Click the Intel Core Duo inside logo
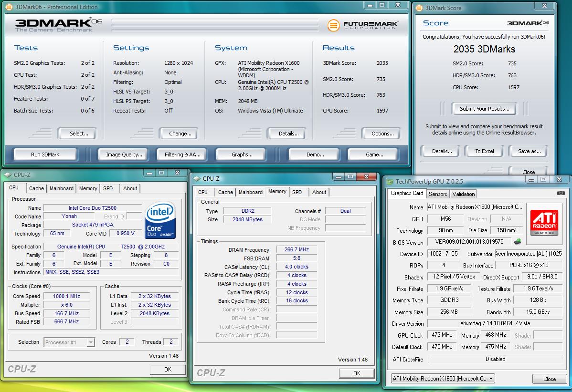This screenshot has width=572, height=392. pyautogui.click(x=160, y=220)
